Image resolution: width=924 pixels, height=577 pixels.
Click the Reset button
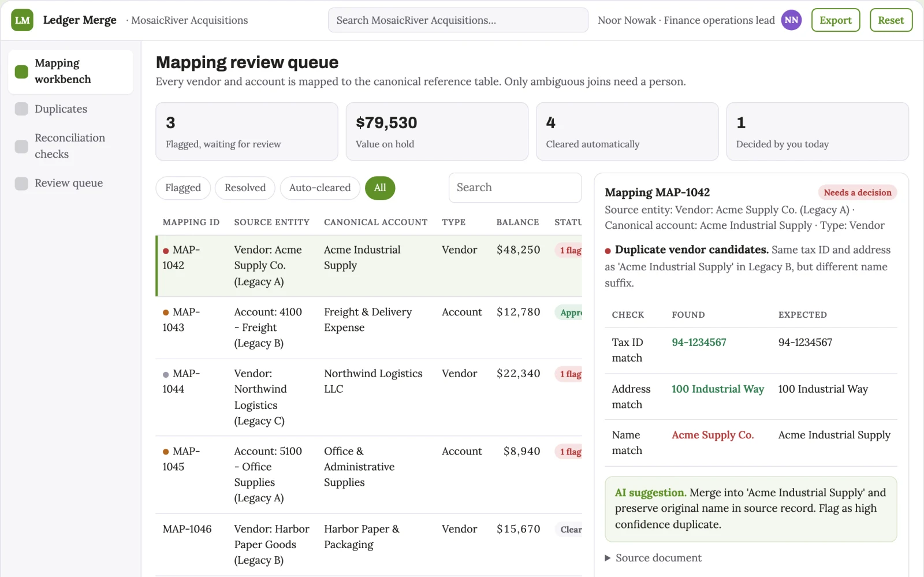coord(891,20)
